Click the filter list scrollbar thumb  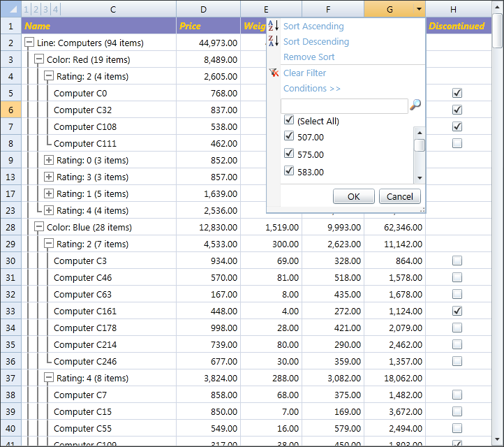tap(419, 145)
